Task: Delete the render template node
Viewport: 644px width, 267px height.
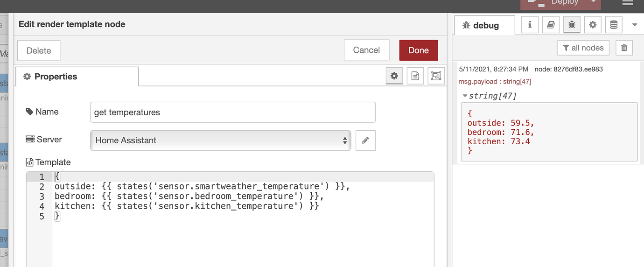Action: 39,50
